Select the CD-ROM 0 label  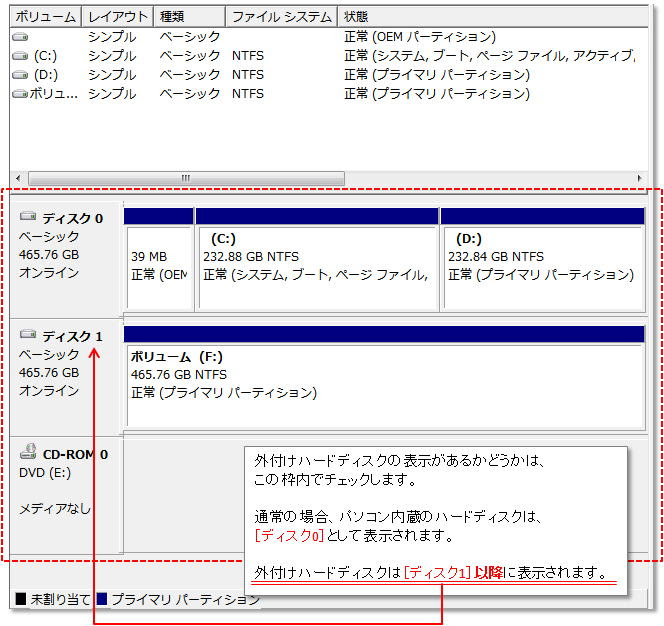click(75, 454)
